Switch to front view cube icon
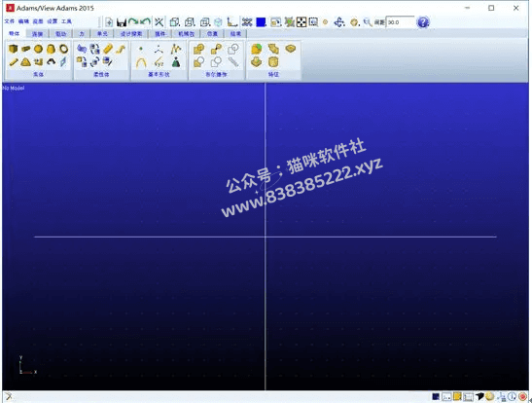Viewport: 532px width, 403px height. pos(175,22)
